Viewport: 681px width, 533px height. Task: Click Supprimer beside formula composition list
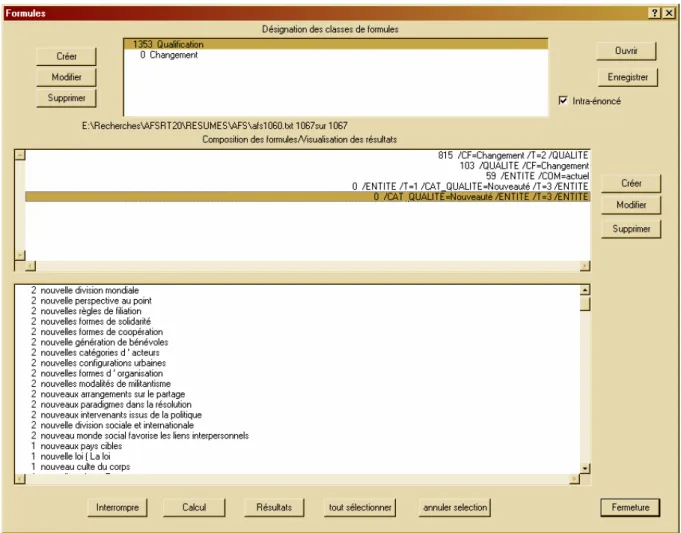pos(631,228)
